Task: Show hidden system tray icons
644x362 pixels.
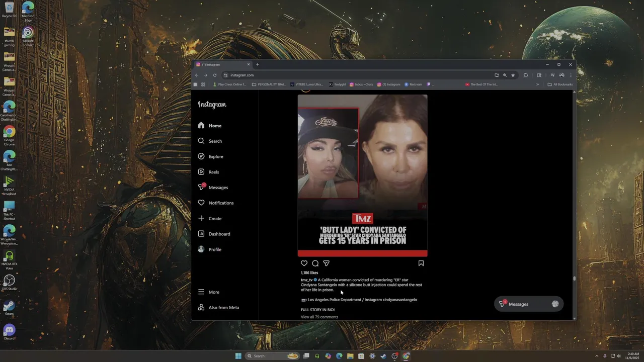Action: [x=597, y=356]
